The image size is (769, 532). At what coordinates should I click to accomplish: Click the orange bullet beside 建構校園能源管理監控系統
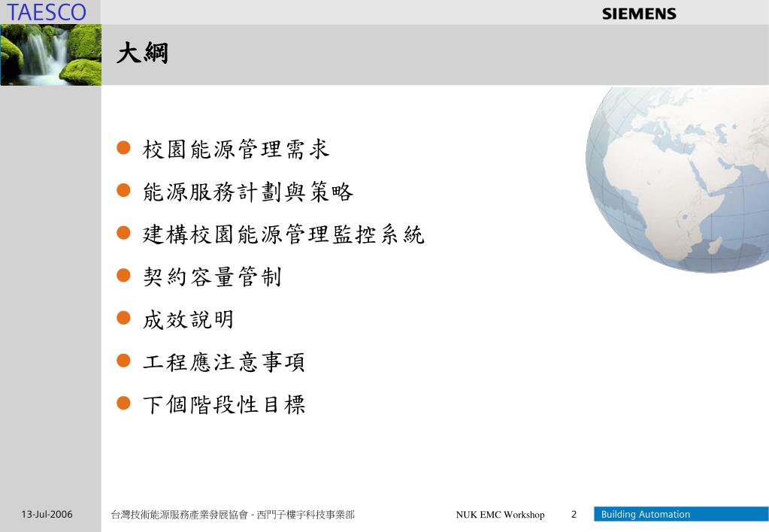click(123, 233)
